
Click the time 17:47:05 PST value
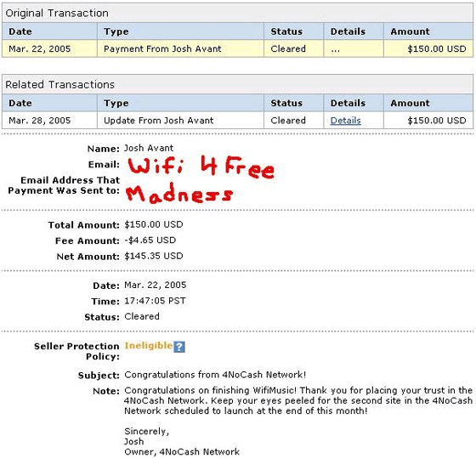[x=155, y=301]
